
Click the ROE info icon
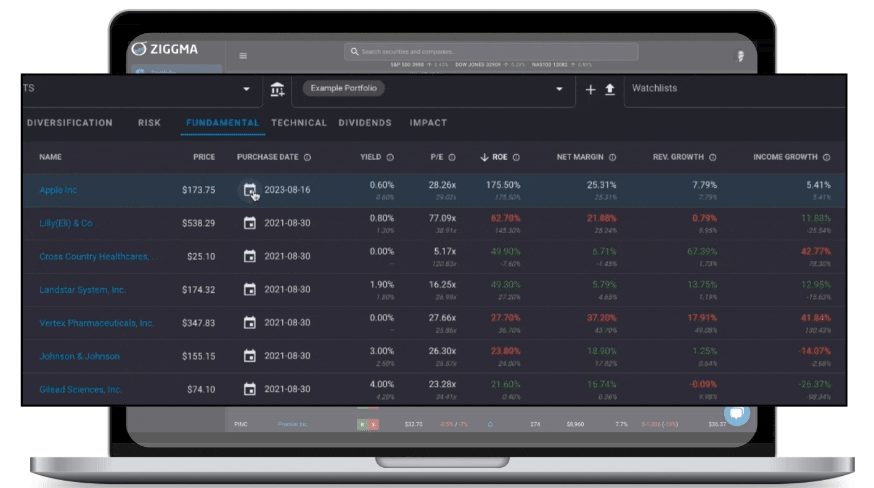point(516,158)
